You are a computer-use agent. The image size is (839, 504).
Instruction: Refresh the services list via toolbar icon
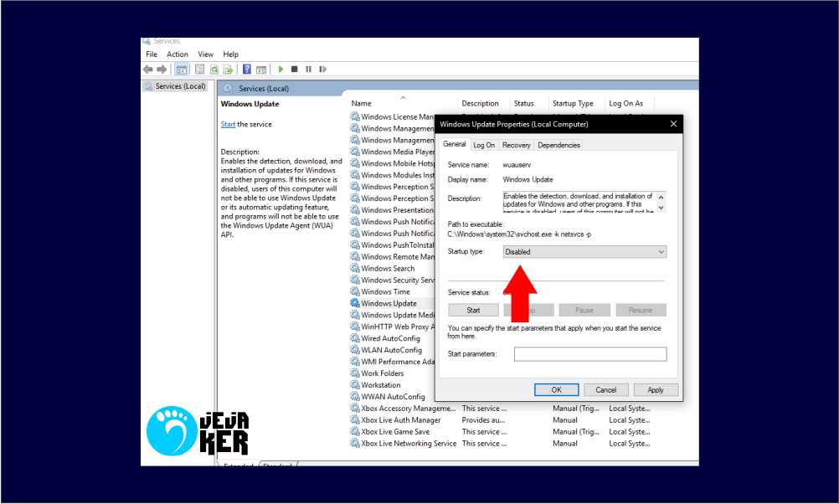214,69
